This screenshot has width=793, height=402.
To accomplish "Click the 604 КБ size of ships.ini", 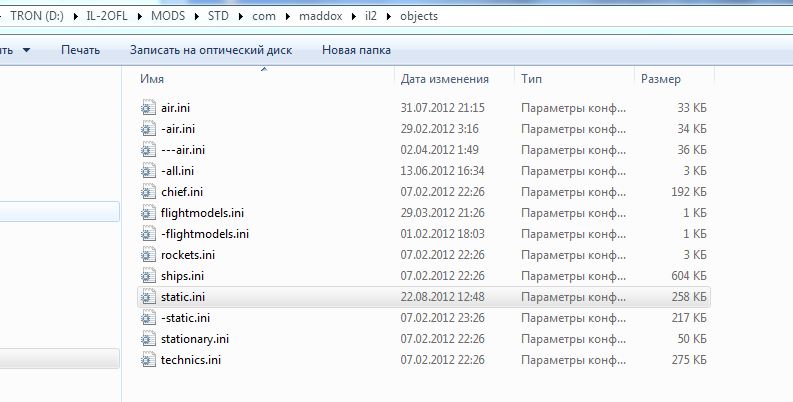I will coord(689,276).
